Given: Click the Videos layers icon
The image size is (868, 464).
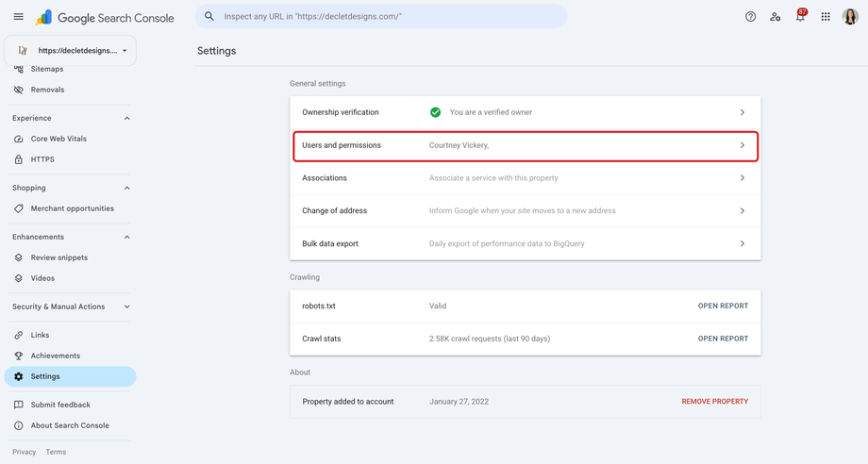Looking at the screenshot, I should [18, 278].
